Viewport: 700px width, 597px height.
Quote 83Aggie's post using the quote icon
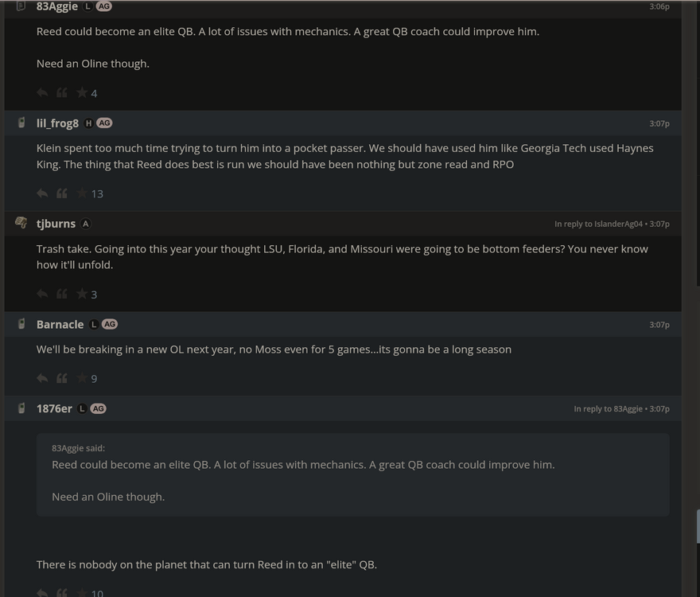pos(62,93)
